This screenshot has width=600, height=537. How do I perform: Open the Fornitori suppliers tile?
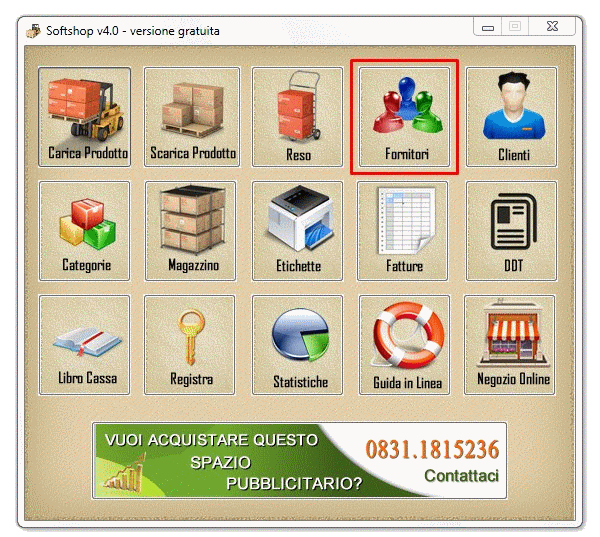(x=404, y=117)
